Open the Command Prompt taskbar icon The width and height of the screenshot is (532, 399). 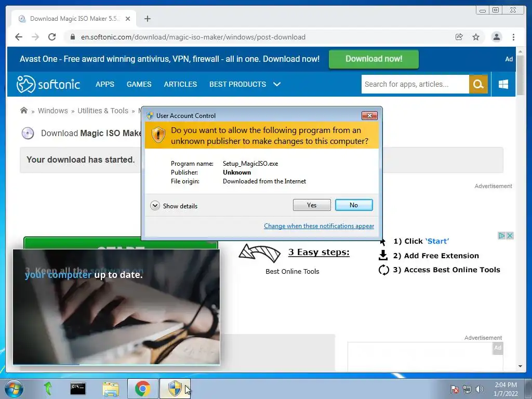click(x=78, y=389)
